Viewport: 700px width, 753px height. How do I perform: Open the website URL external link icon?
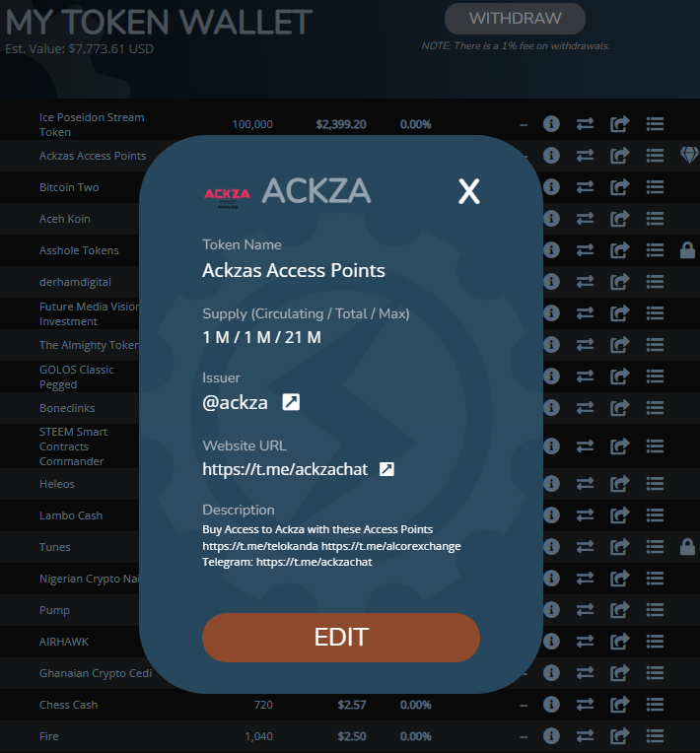(386, 469)
